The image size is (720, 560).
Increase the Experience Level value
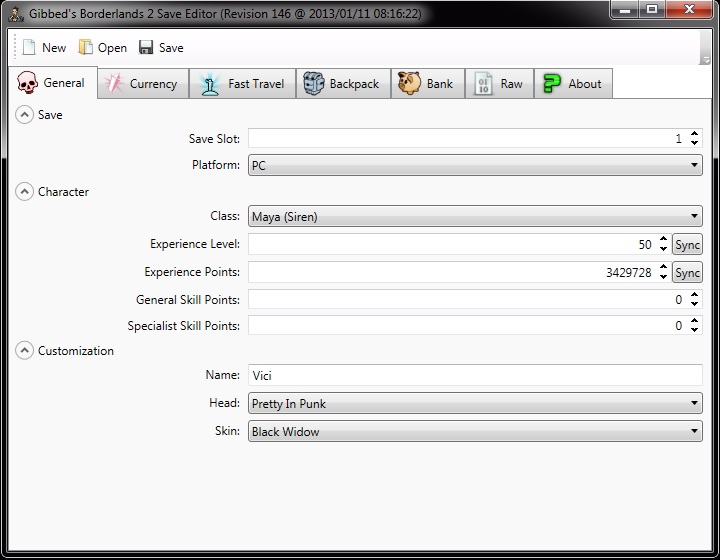(x=663, y=240)
